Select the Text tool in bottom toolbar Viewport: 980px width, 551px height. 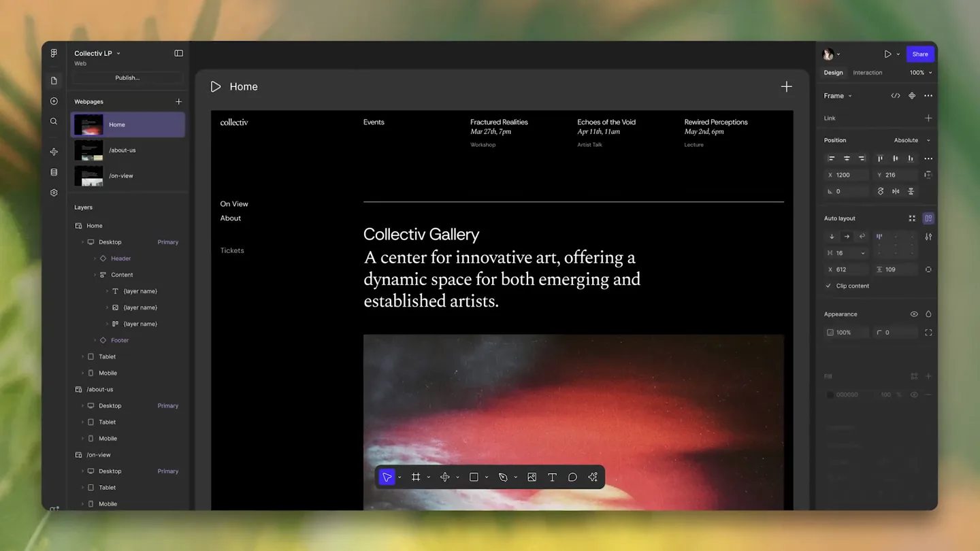552,478
